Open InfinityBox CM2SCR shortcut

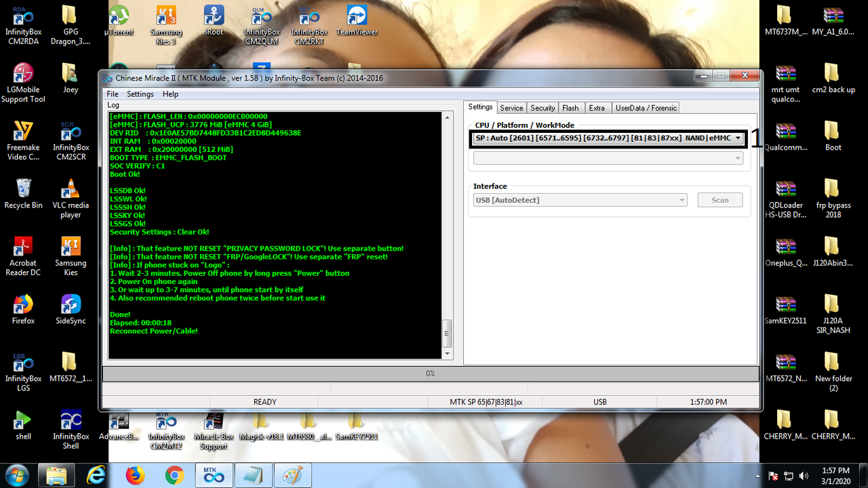pos(71,140)
